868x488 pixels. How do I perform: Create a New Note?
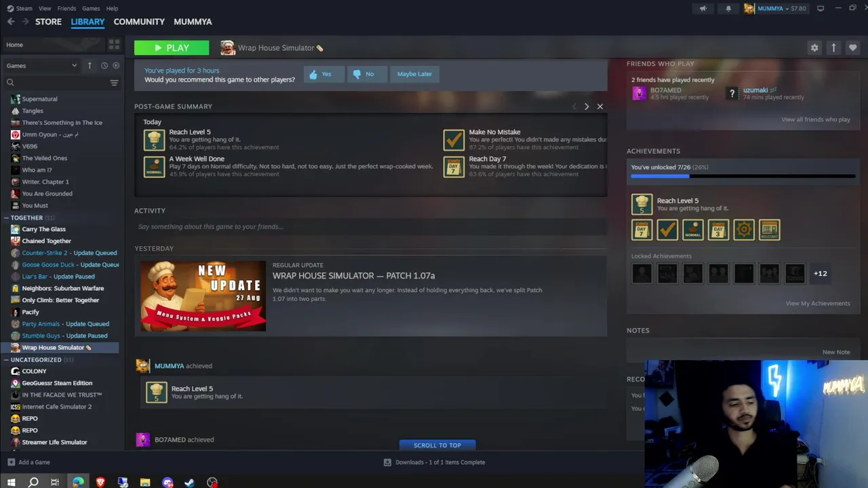[x=836, y=352]
